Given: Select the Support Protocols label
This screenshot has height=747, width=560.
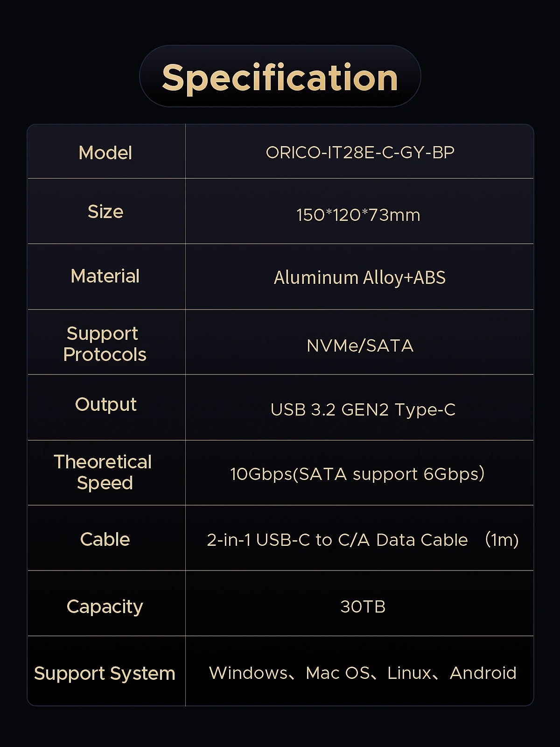Looking at the screenshot, I should 105,344.
